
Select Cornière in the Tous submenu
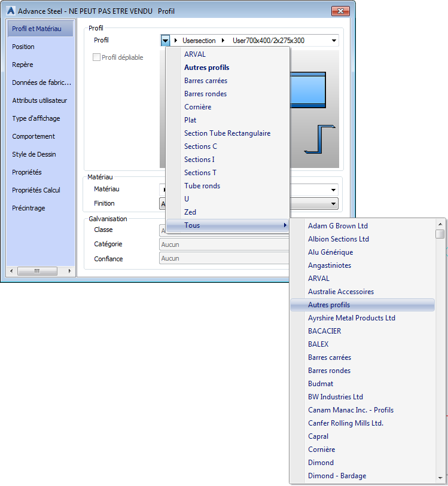(362, 450)
